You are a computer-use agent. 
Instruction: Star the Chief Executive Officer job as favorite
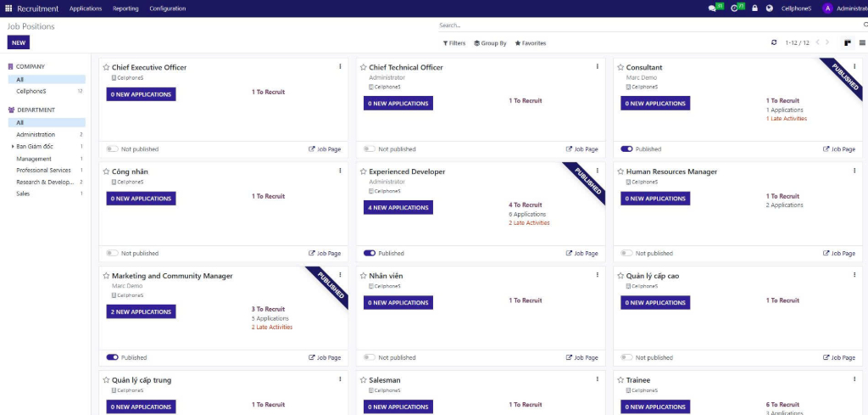(106, 68)
